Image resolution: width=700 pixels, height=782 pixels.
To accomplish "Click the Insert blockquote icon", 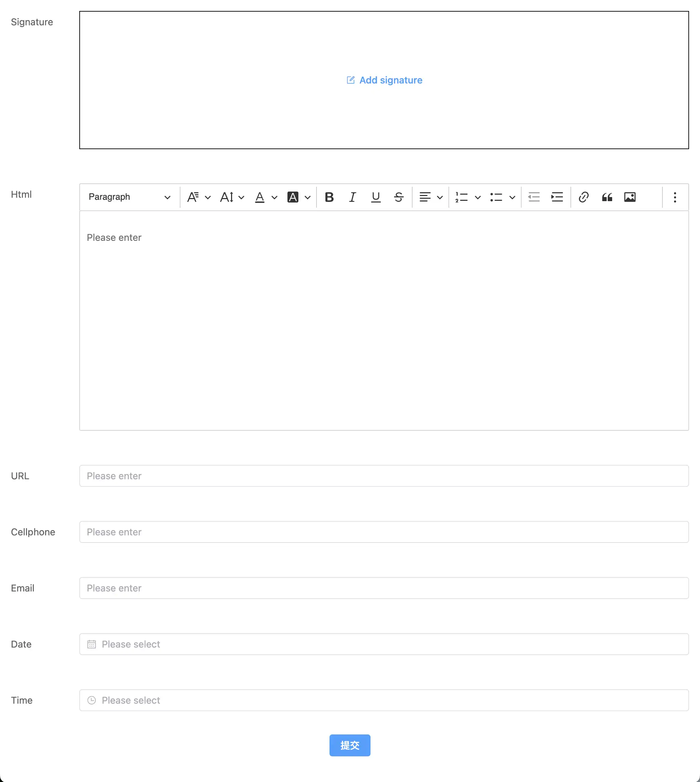I will pos(607,197).
